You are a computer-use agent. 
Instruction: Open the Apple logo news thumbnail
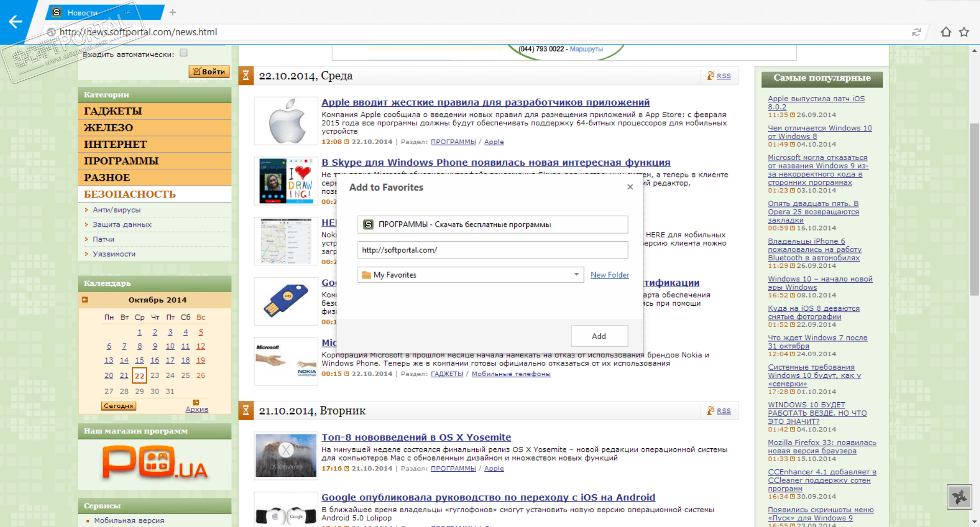click(x=286, y=121)
